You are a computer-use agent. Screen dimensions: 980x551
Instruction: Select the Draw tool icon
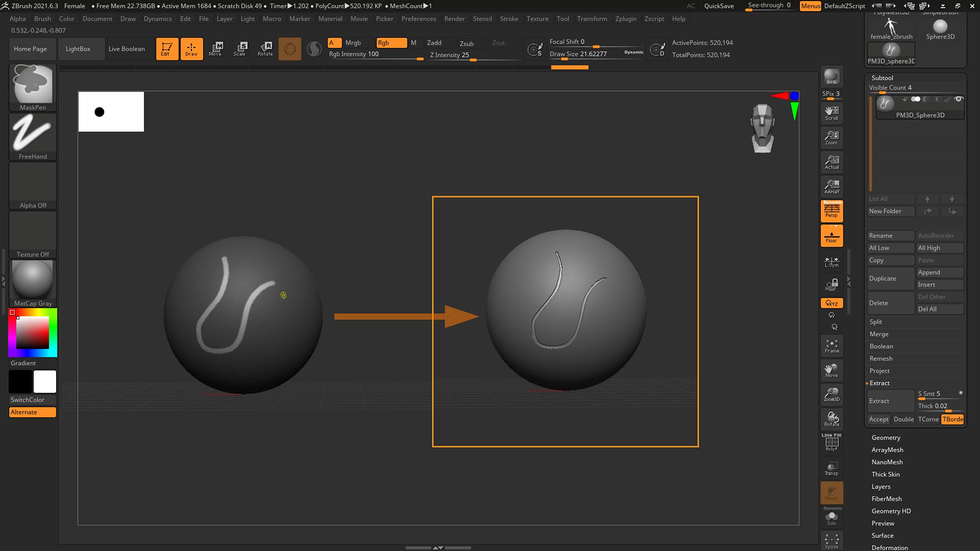(x=191, y=48)
